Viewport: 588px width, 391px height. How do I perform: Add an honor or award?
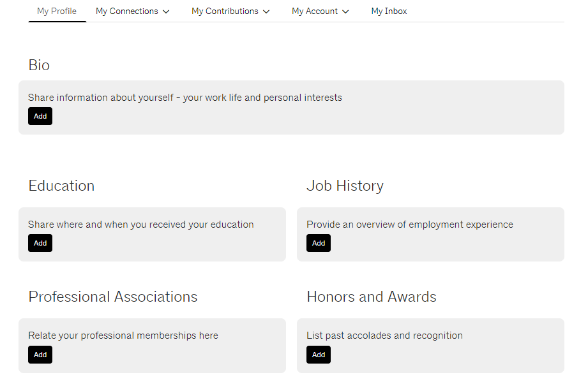[319, 355]
